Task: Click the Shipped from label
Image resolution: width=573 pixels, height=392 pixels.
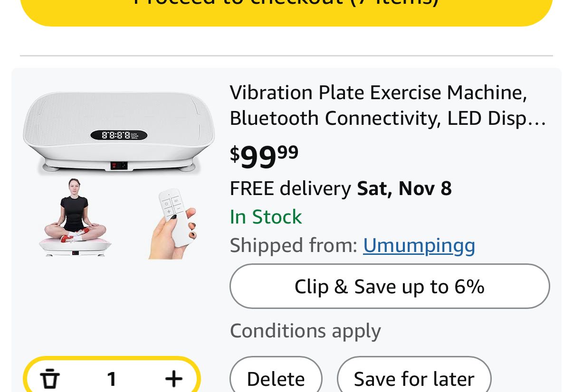Action: point(293,245)
